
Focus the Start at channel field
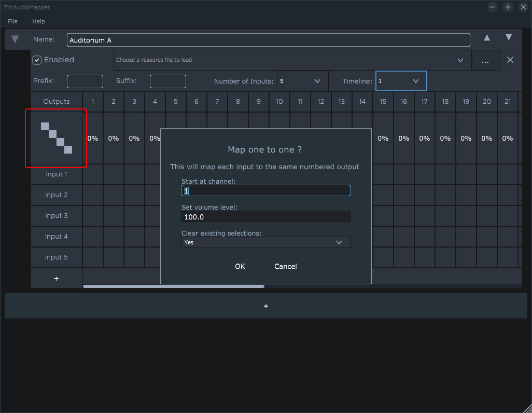click(265, 190)
